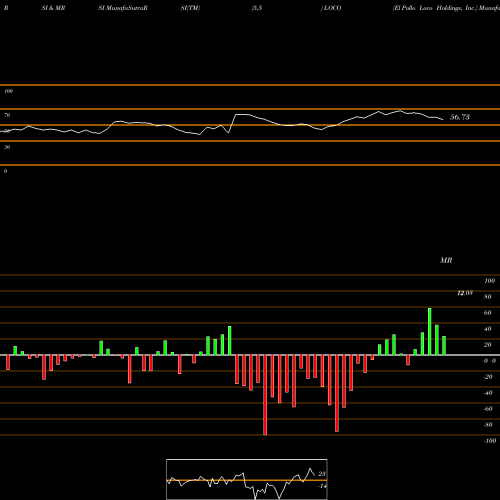Click the 70 level label on RSI axis

[7, 115]
